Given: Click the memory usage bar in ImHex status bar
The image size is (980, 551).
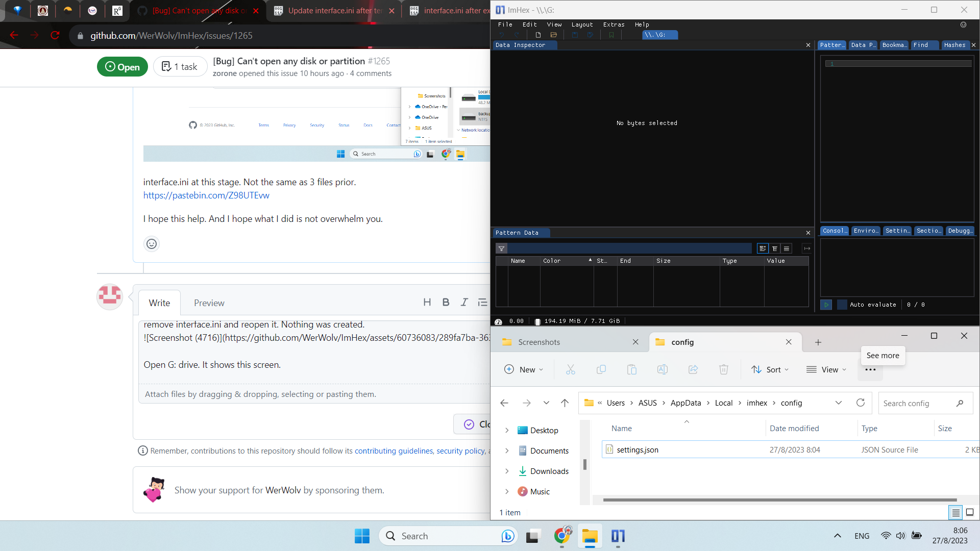Looking at the screenshot, I should [x=577, y=321].
